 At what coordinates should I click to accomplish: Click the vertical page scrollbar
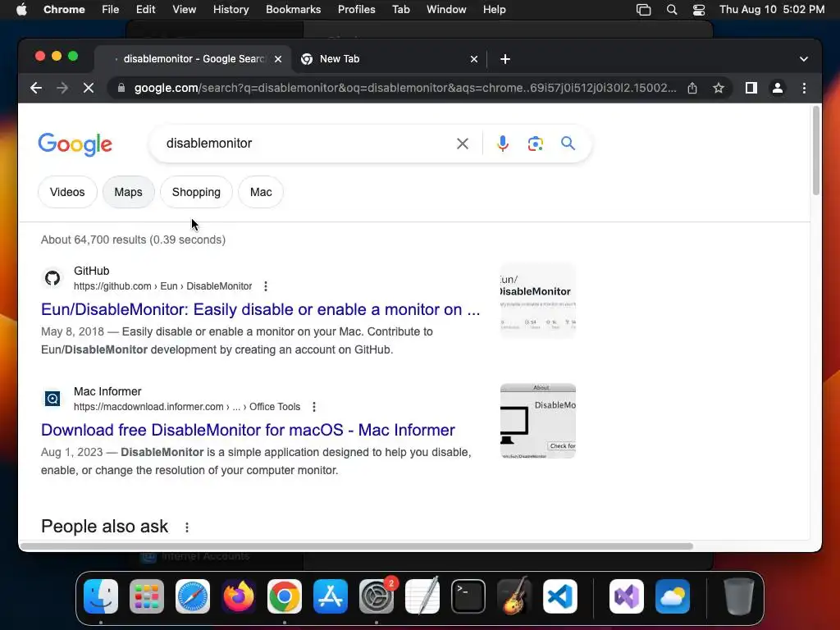click(816, 151)
